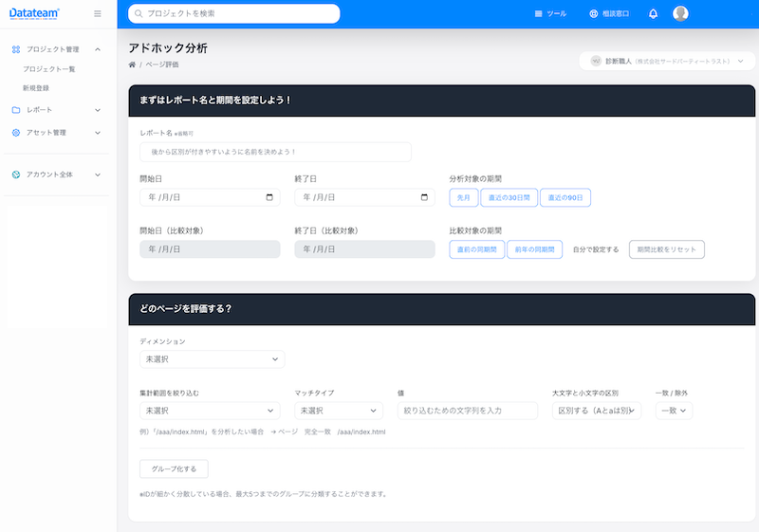Click the アカウント全体 globe icon

click(x=16, y=174)
